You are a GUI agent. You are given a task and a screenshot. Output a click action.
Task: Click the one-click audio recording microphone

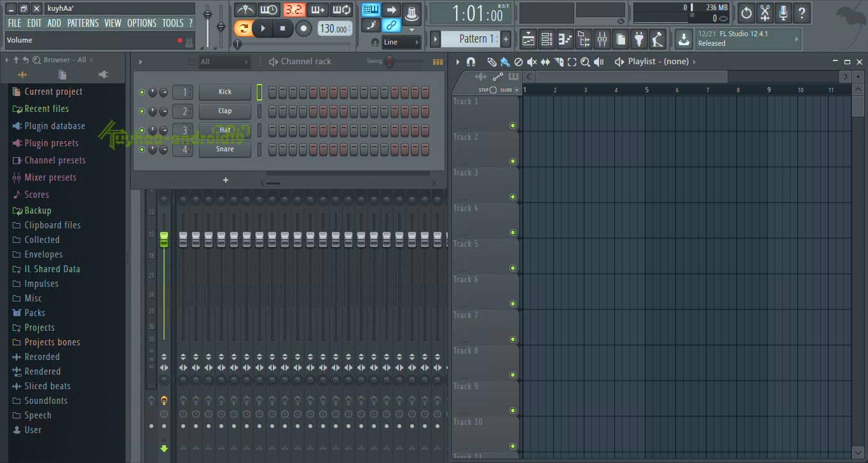pyautogui.click(x=783, y=12)
